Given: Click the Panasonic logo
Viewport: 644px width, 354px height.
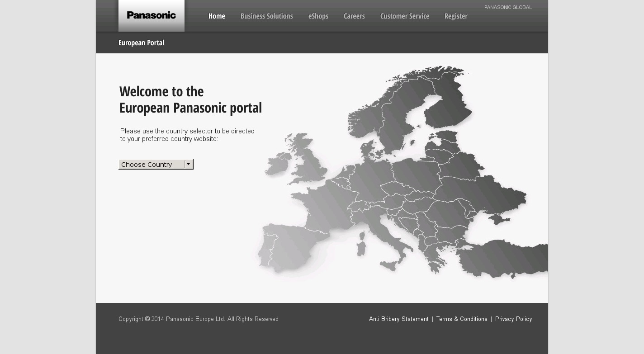Looking at the screenshot, I should (151, 15).
